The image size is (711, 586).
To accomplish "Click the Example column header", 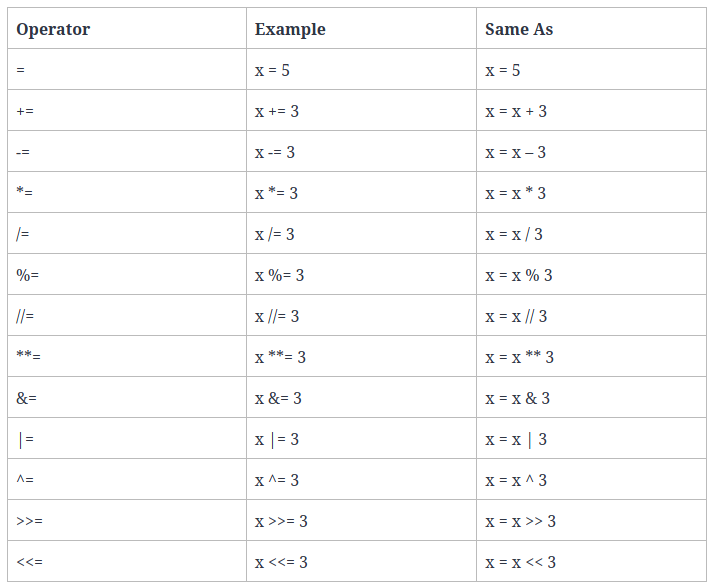I will pos(290,29).
